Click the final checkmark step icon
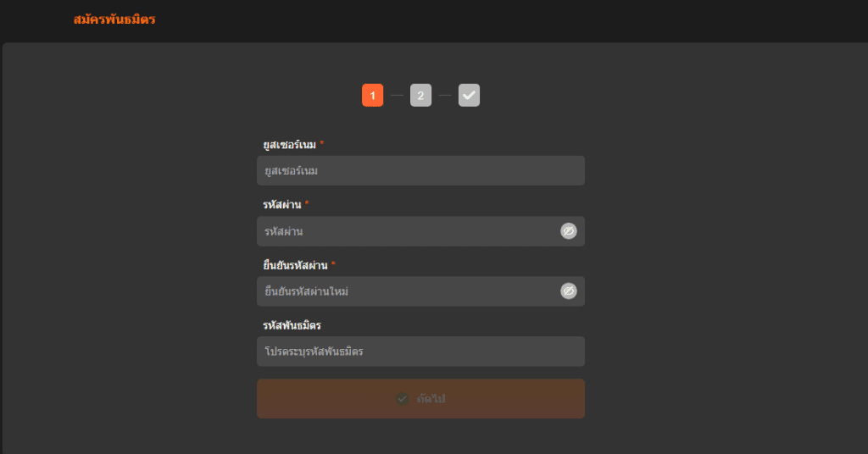868x454 pixels. pos(469,96)
